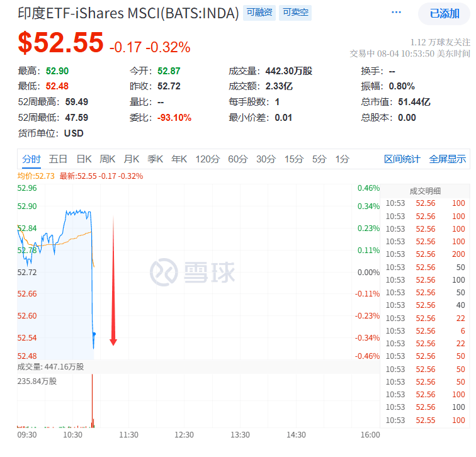Switch to the 60分 interval tab

tap(238, 159)
